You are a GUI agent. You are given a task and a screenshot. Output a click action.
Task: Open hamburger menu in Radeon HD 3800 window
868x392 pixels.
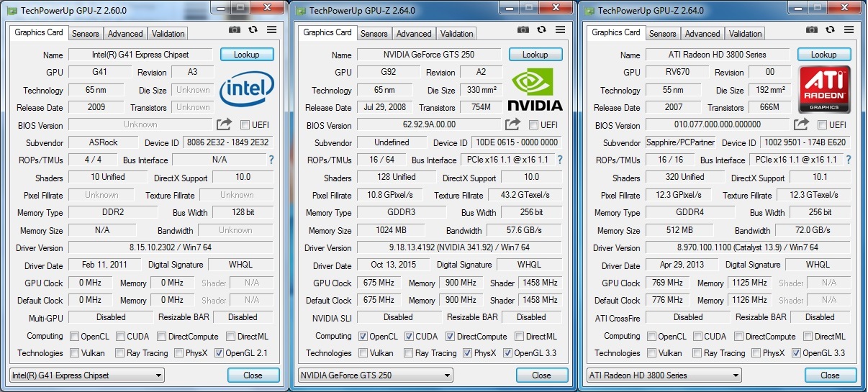click(x=849, y=29)
